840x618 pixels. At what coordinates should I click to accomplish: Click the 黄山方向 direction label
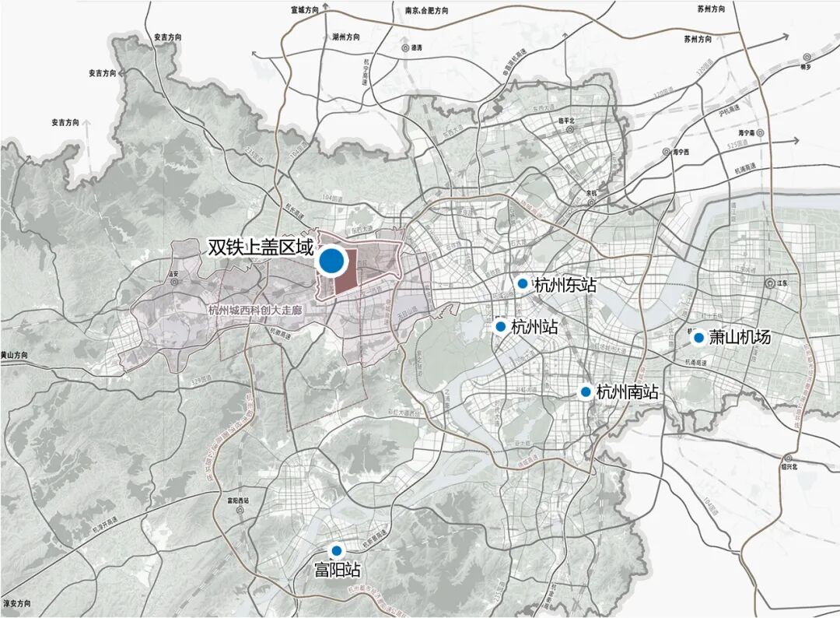tap(15, 355)
